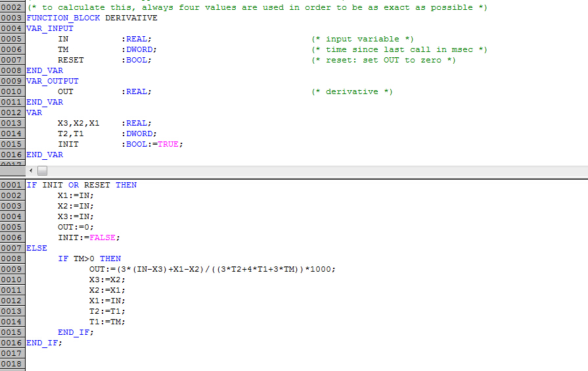Screen dimensions: 588x371
Task: Place cursor on IN :REAL declaration
Action: (x=104, y=39)
